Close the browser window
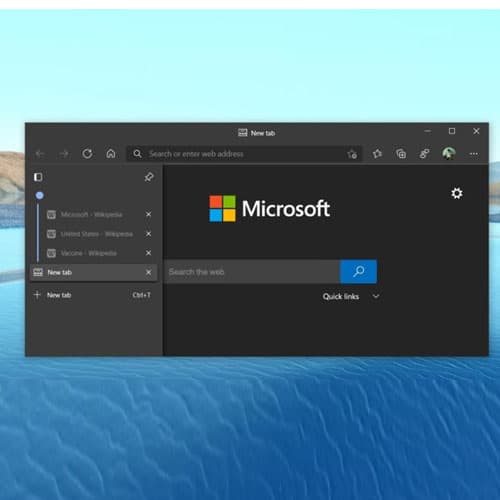500x500 pixels. pyautogui.click(x=476, y=131)
